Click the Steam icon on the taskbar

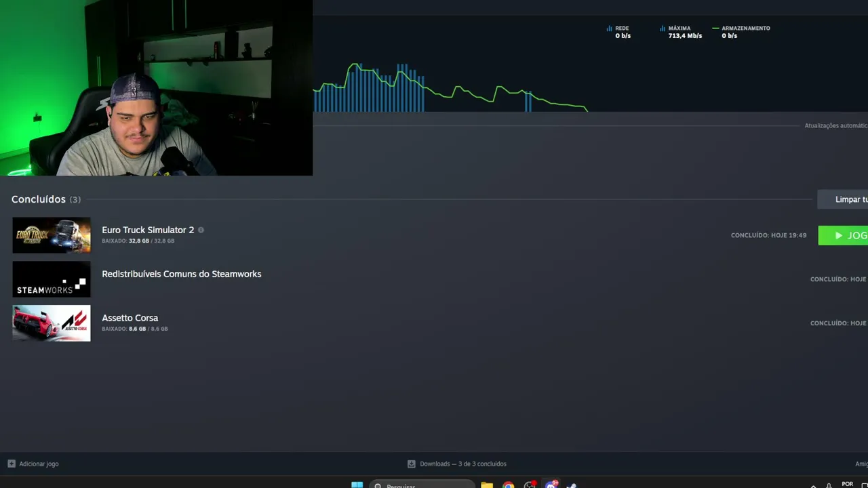click(x=572, y=485)
